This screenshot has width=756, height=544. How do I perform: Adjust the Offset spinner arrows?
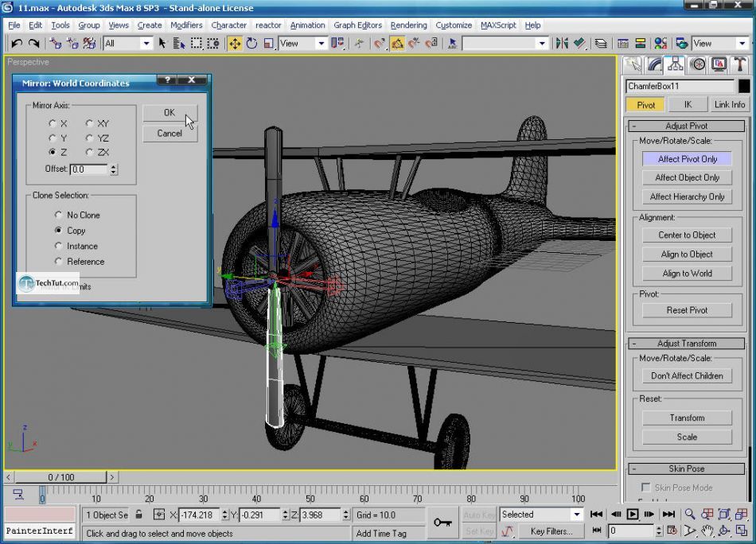click(113, 169)
